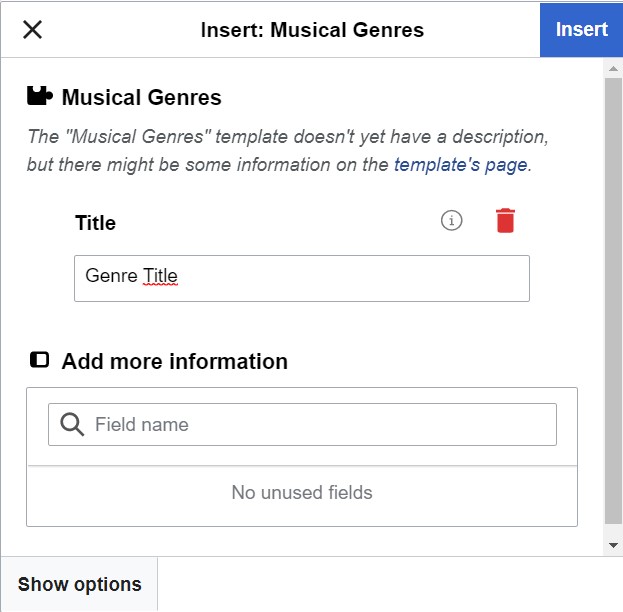The height and width of the screenshot is (612, 623).
Task: Click the No unused fields message
Action: tap(301, 492)
